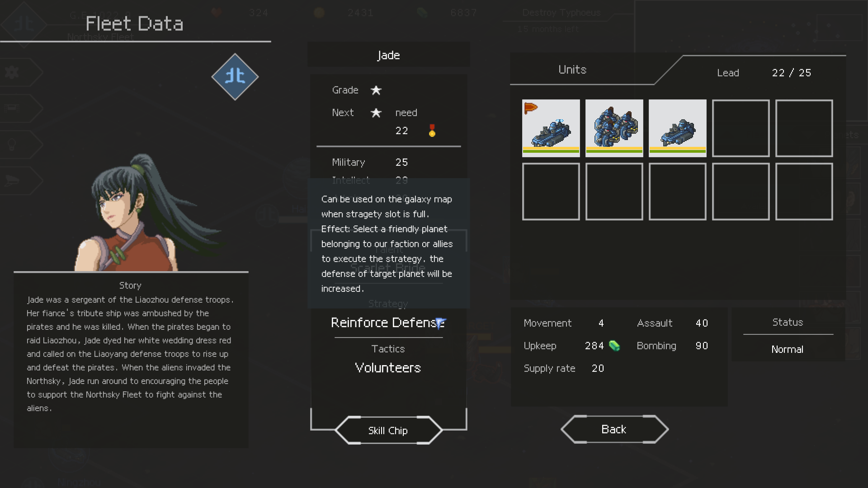Click the red medal icon next to 22
Screen dimensions: 868x488
[x=432, y=131]
